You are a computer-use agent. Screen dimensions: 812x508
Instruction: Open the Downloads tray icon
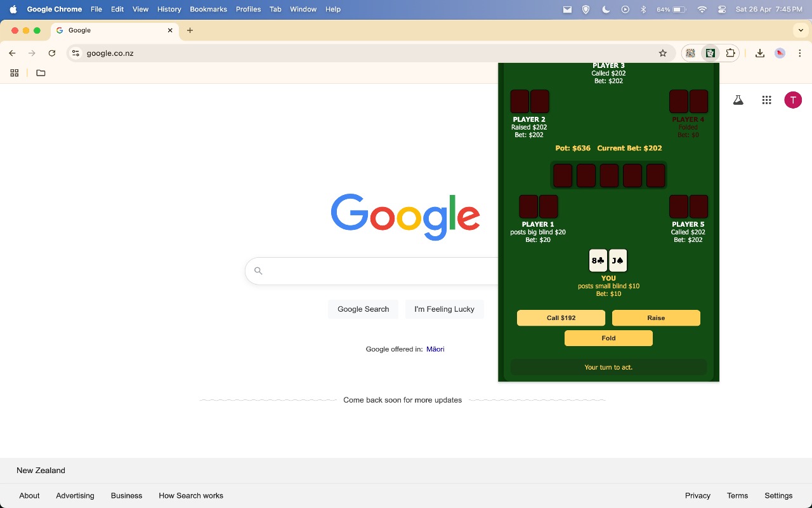(760, 53)
